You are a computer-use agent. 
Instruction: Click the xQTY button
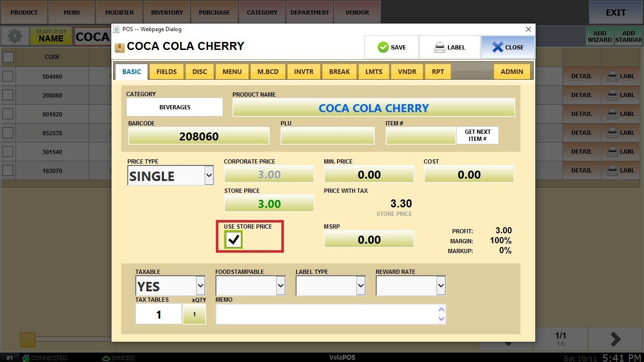[194, 314]
